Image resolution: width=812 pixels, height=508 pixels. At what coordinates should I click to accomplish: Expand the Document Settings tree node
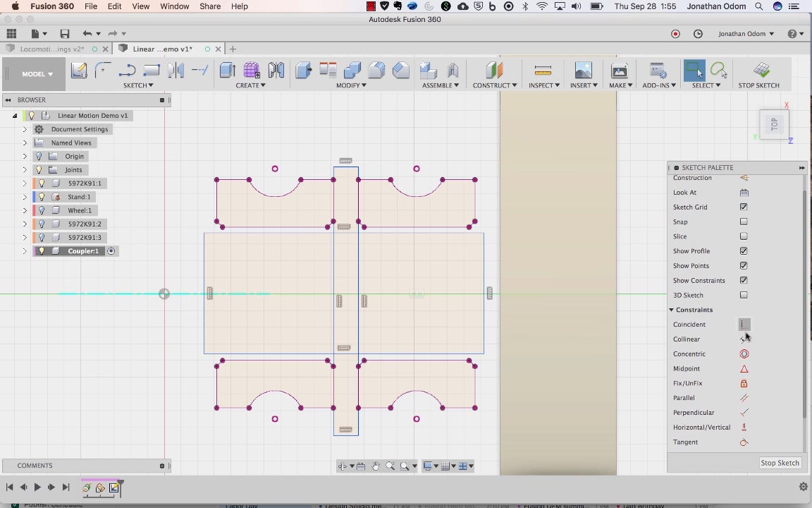[x=25, y=129]
